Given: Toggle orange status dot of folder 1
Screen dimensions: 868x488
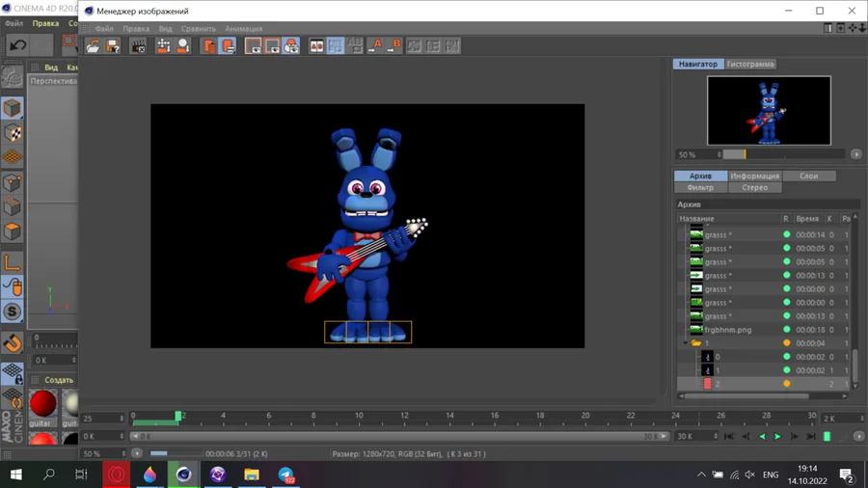Looking at the screenshot, I should point(787,343).
